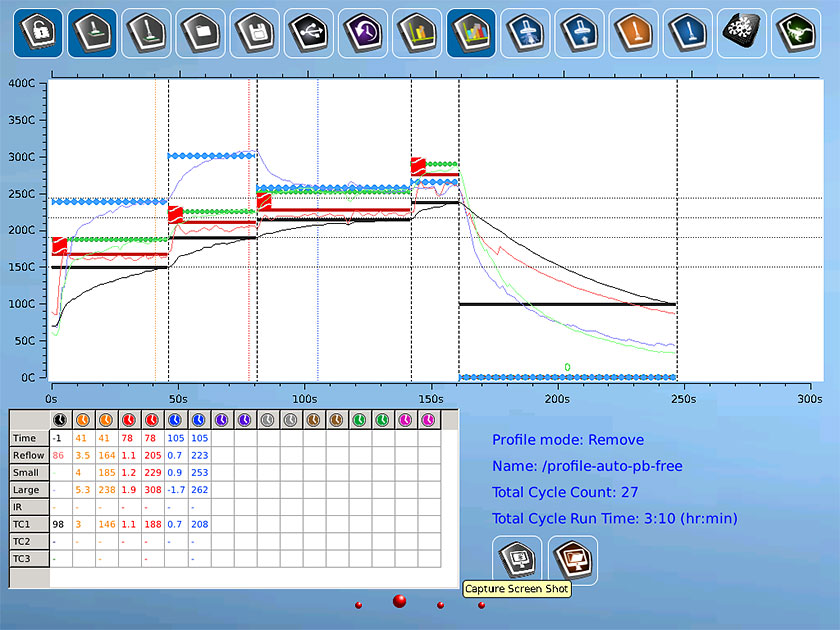Viewport: 840px width, 630px height.
Task: Click the red dotted marker line near 78s
Action: coord(249,230)
